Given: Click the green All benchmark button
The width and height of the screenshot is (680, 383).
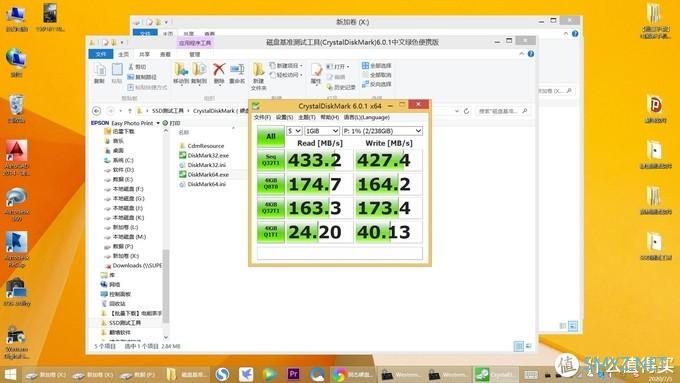Looking at the screenshot, I should [x=271, y=136].
